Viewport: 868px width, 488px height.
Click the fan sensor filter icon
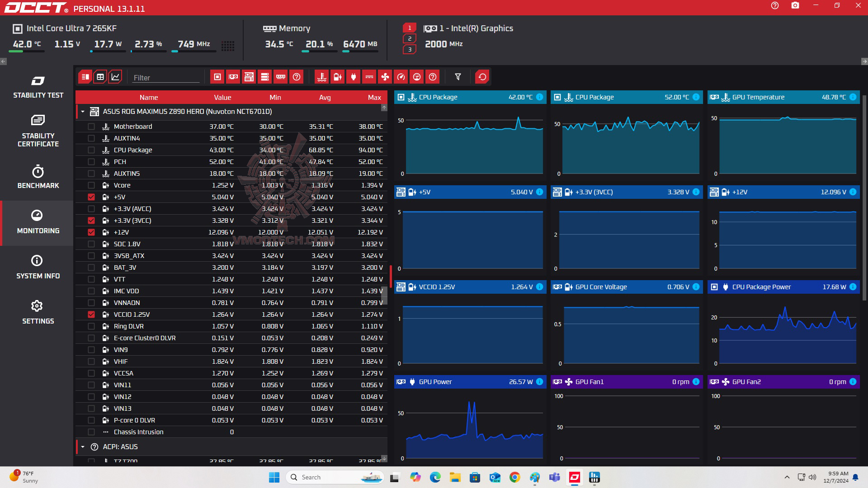click(385, 77)
